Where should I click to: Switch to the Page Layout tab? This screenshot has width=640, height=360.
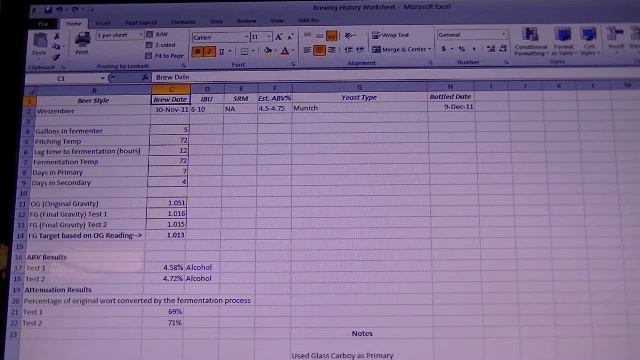(x=141, y=22)
